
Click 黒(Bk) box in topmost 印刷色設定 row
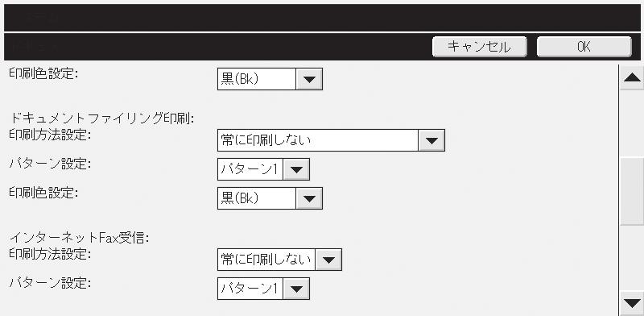point(256,79)
